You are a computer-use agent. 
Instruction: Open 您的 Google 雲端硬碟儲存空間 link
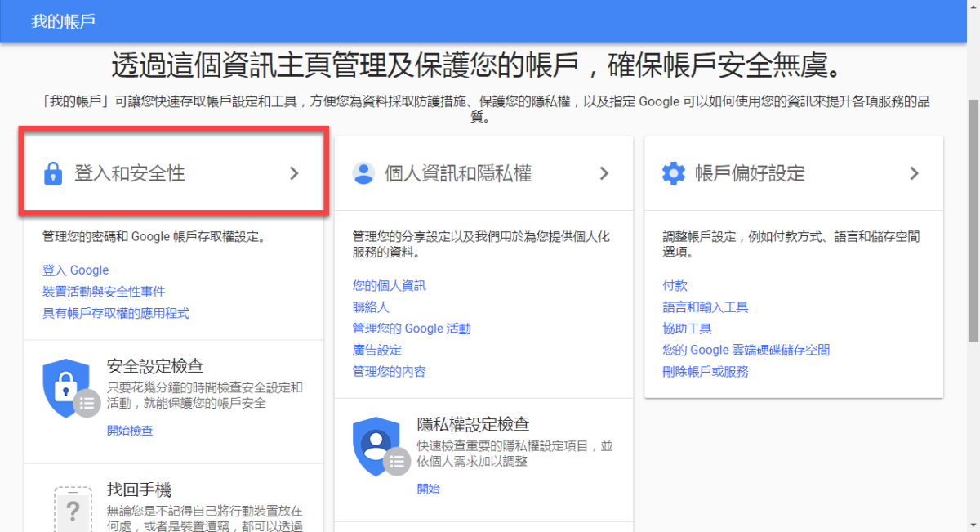click(746, 350)
